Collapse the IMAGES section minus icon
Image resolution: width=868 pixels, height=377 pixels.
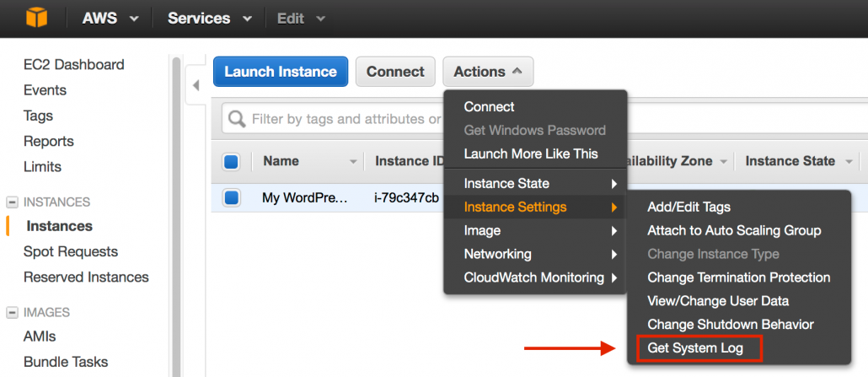click(x=12, y=313)
